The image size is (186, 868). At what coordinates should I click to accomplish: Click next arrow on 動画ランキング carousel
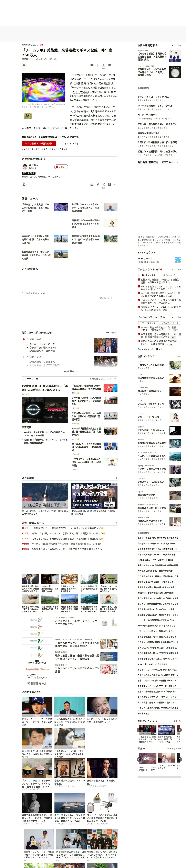click(x=180, y=730)
